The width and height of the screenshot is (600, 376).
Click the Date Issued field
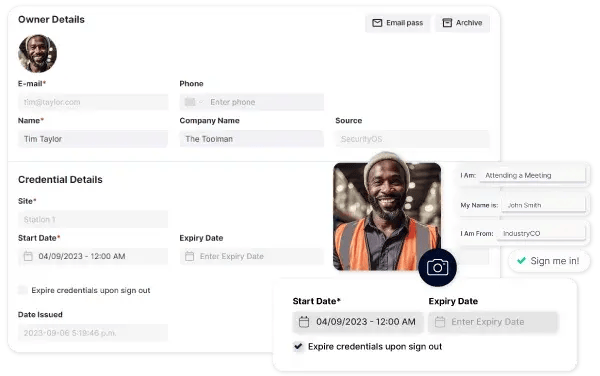(x=93, y=333)
